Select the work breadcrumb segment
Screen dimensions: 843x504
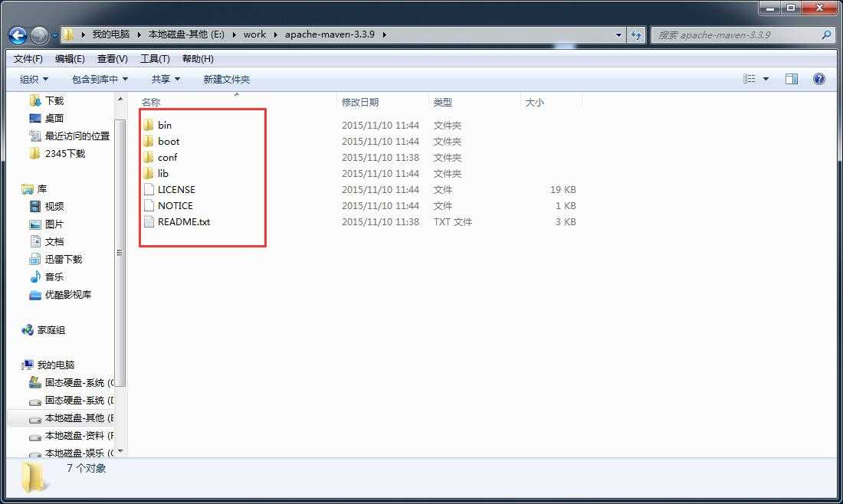pyautogui.click(x=254, y=34)
